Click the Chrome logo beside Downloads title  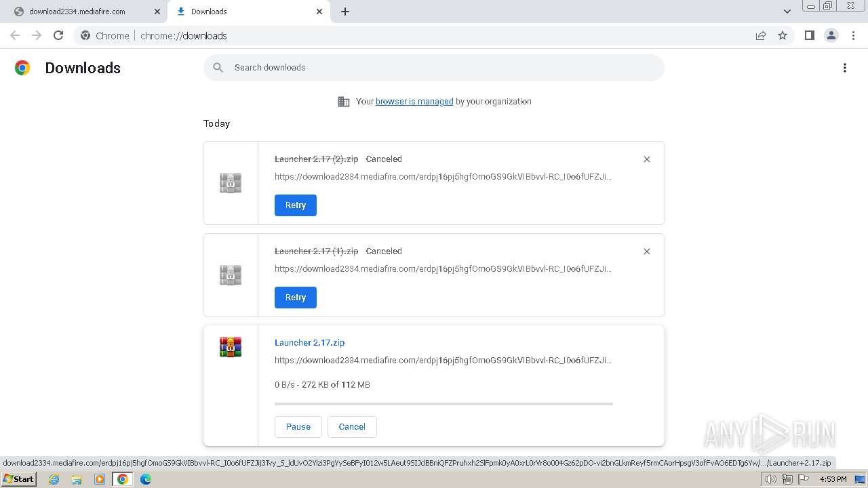(22, 68)
